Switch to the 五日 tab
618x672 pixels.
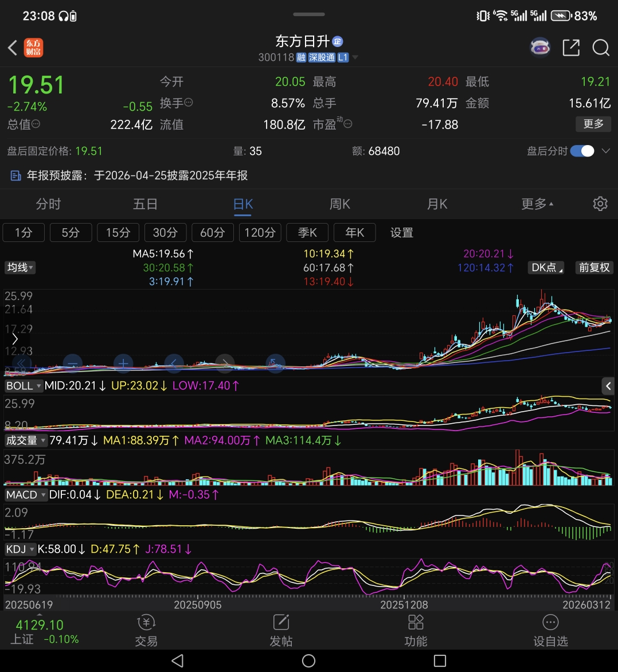145,204
